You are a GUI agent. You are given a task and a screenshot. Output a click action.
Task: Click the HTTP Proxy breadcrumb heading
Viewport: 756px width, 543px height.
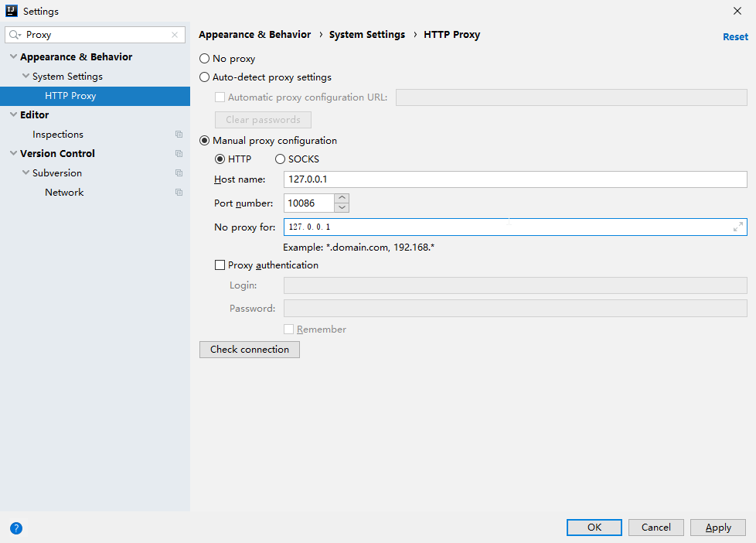[x=451, y=35]
